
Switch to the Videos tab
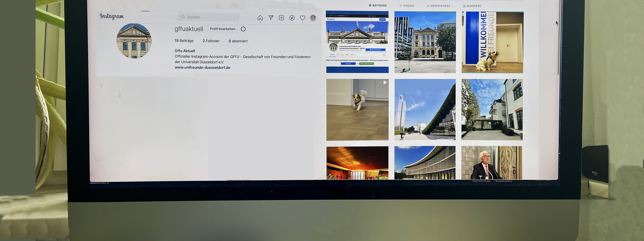coord(407,6)
